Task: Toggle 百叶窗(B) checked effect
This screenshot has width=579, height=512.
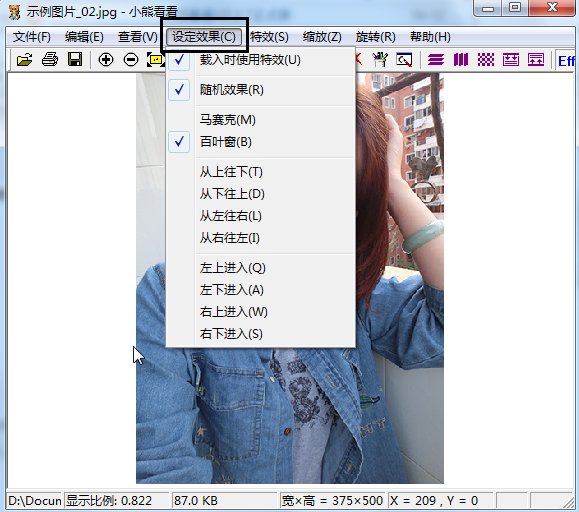Action: click(260, 142)
